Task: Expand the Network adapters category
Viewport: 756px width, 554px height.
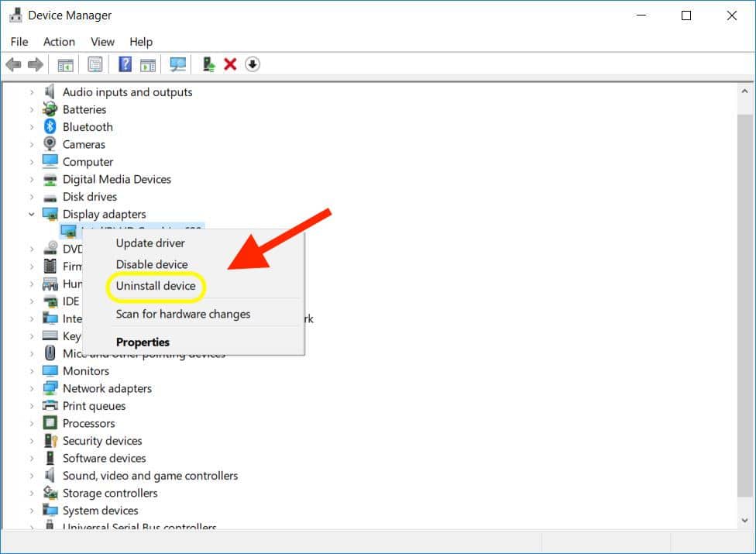Action: pos(32,389)
